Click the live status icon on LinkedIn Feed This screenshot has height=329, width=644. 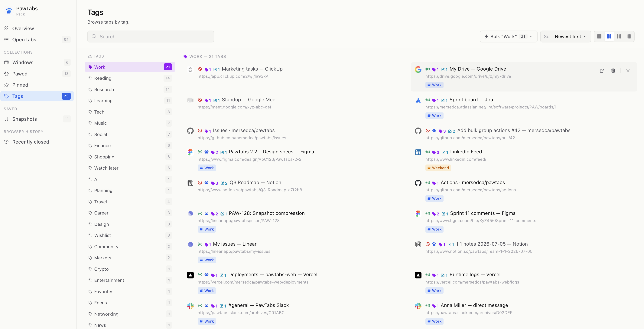(x=428, y=152)
